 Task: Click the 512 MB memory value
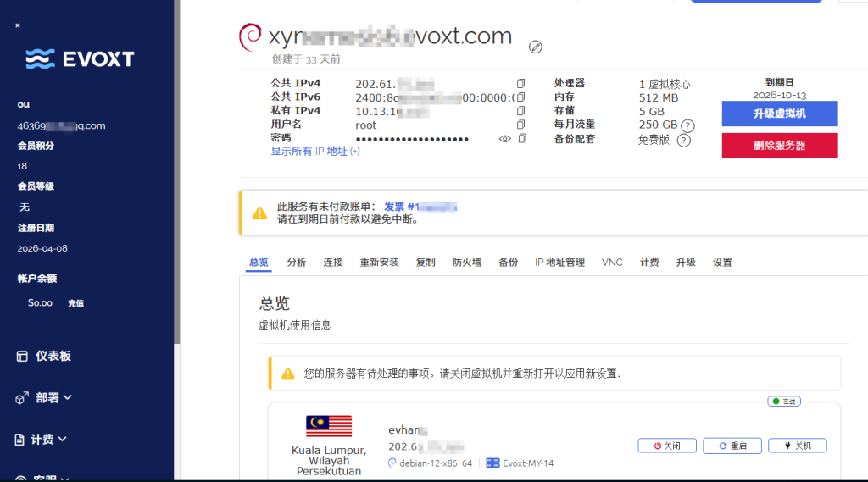point(658,98)
